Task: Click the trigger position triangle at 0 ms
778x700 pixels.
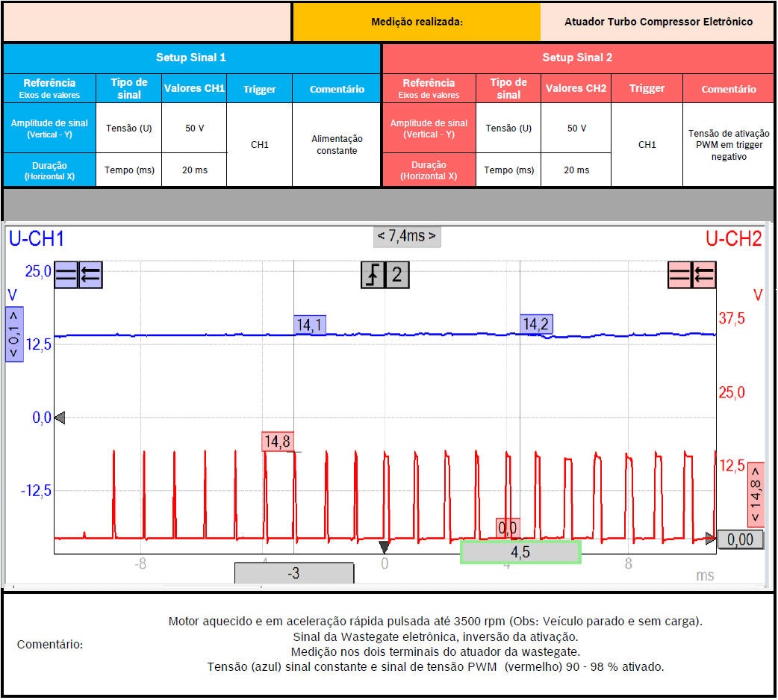Action: coord(384,547)
